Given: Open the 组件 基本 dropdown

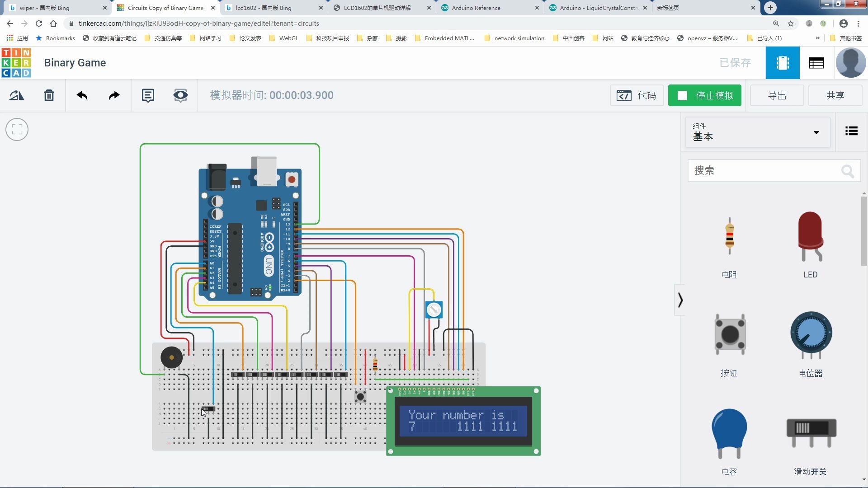Looking at the screenshot, I should click(x=758, y=132).
